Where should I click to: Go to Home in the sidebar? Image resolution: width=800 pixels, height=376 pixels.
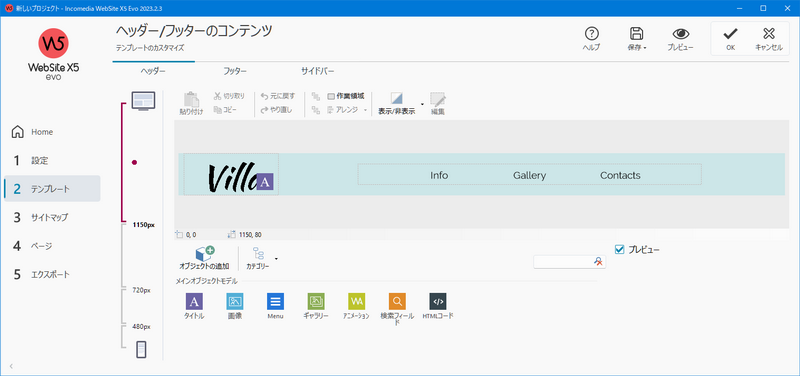[x=52, y=132]
